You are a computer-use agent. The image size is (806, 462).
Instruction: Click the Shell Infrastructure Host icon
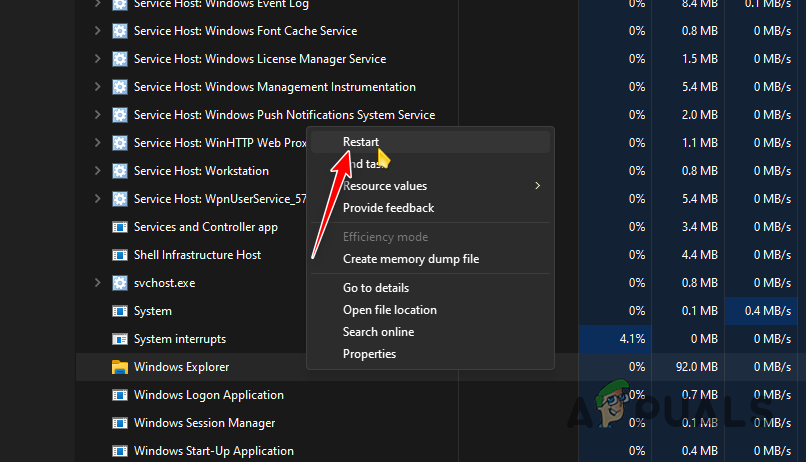point(120,255)
